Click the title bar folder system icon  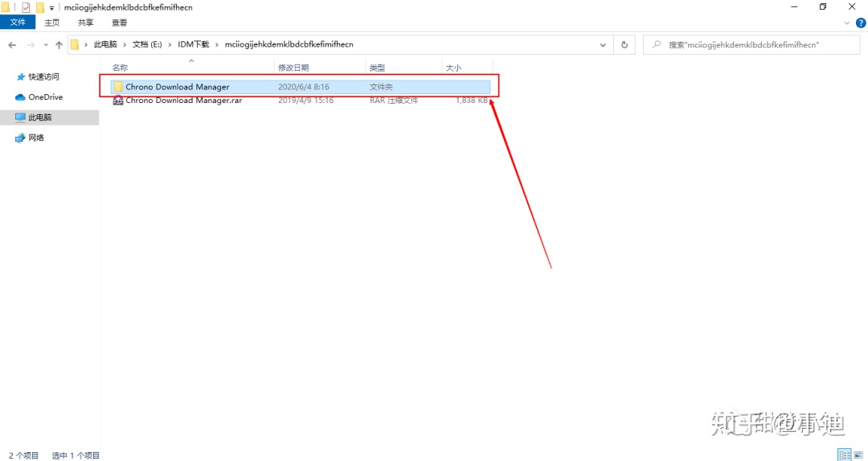[x=5, y=7]
